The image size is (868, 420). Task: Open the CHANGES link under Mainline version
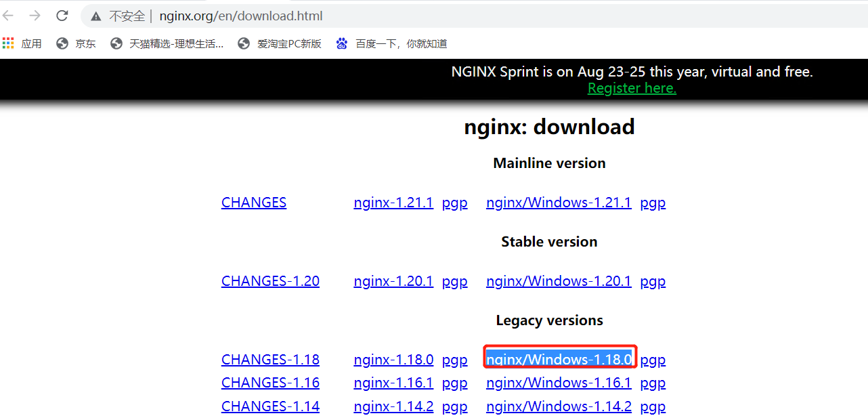(x=254, y=202)
